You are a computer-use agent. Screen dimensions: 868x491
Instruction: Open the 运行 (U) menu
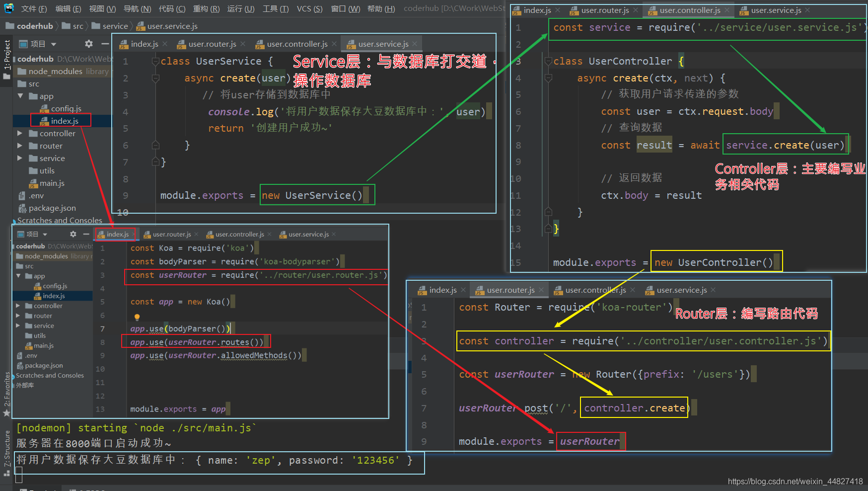pyautogui.click(x=241, y=9)
